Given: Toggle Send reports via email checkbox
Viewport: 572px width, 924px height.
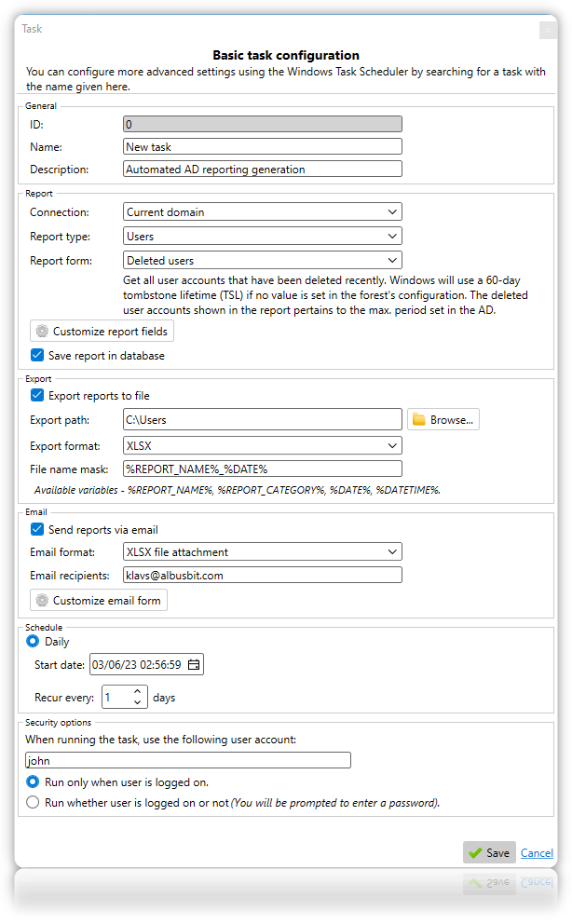Looking at the screenshot, I should [37, 528].
